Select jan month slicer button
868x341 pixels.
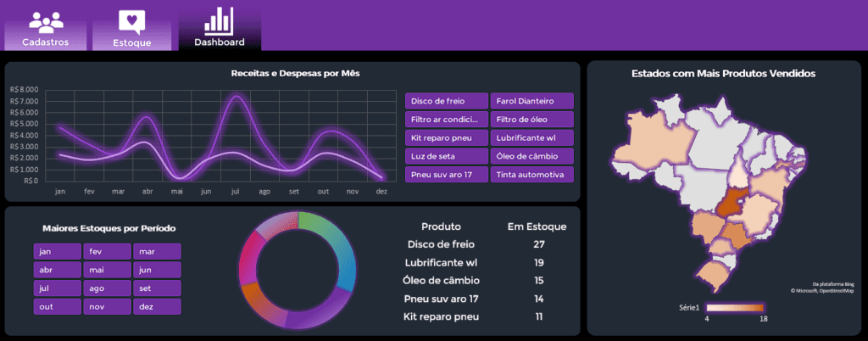[x=58, y=251]
